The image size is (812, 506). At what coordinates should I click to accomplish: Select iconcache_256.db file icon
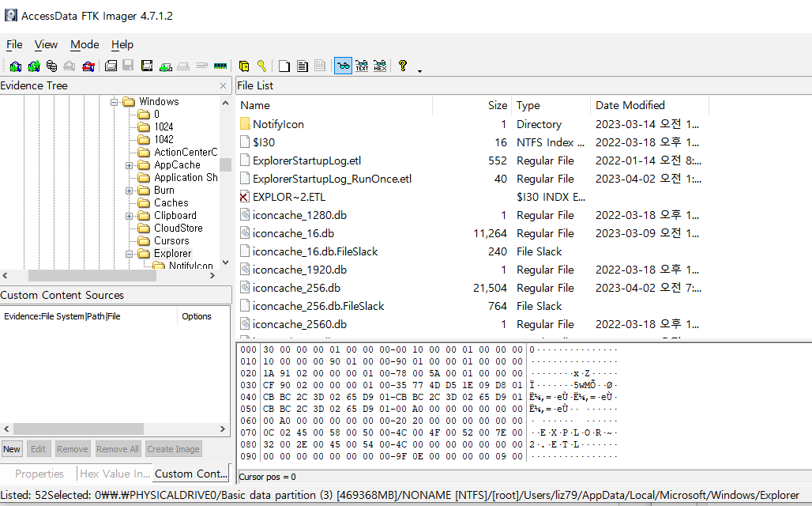[x=245, y=287]
